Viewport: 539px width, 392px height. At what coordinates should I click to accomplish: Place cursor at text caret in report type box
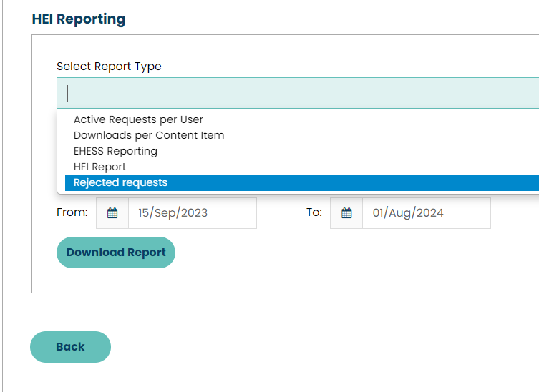point(68,93)
